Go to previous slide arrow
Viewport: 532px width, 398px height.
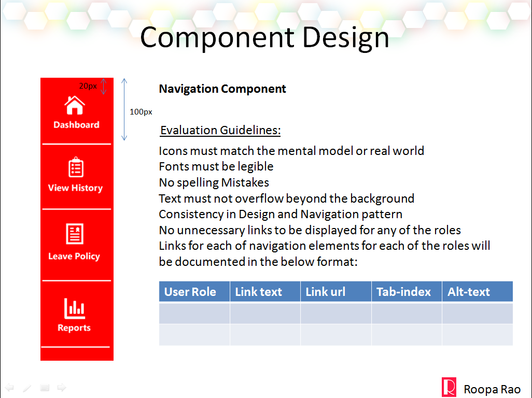[x=9, y=388]
